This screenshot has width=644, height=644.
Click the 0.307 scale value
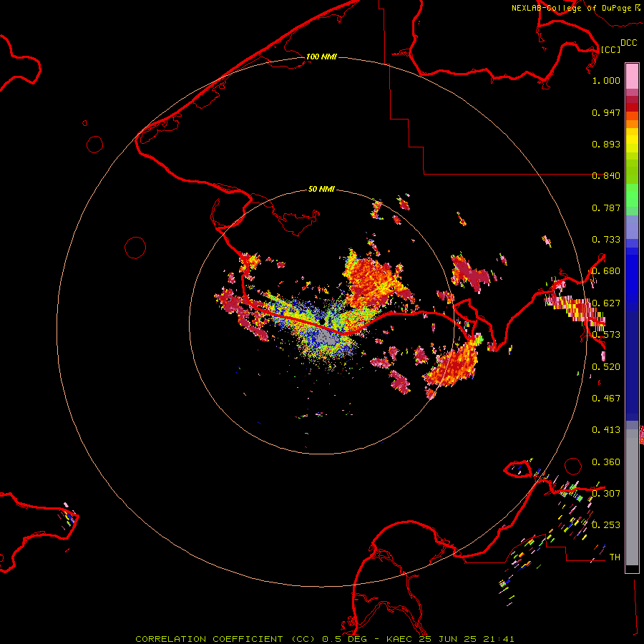pyautogui.click(x=606, y=494)
